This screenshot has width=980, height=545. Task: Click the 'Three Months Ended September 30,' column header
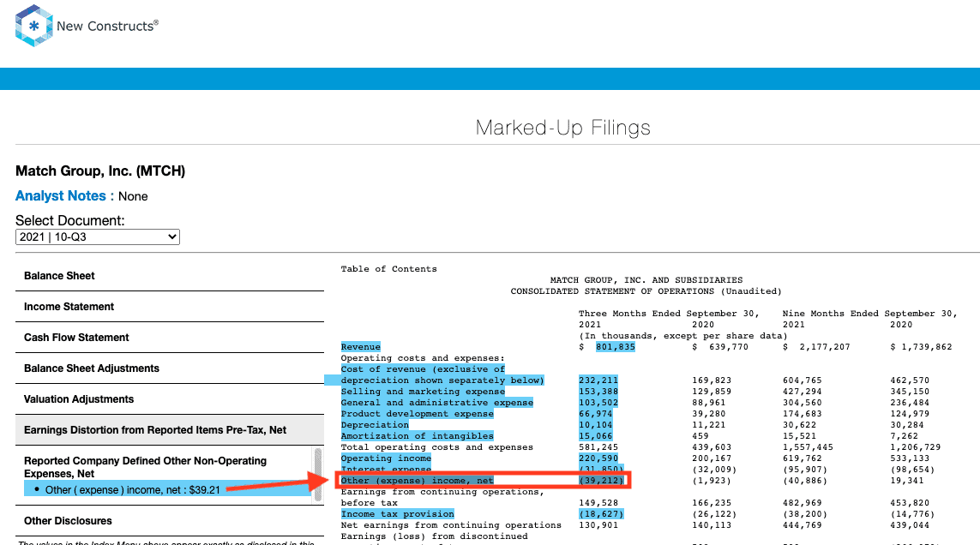pos(669,314)
